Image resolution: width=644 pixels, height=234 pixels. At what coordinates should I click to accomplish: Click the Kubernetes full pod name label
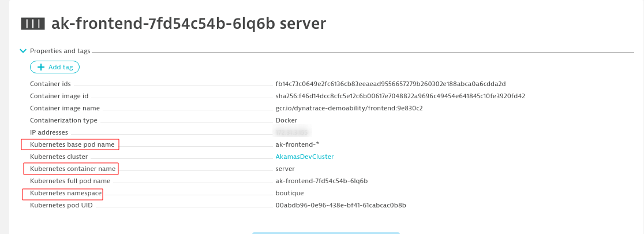tap(70, 181)
